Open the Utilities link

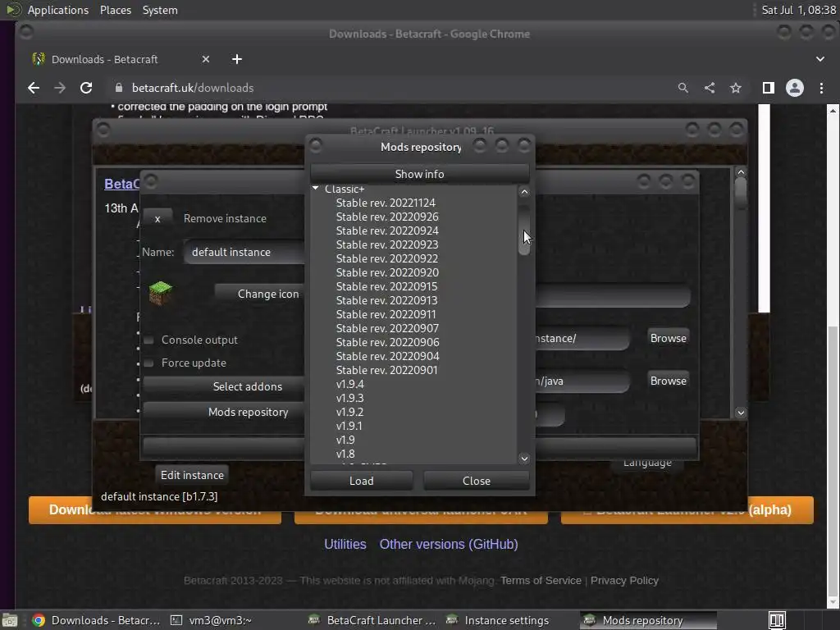tap(345, 545)
